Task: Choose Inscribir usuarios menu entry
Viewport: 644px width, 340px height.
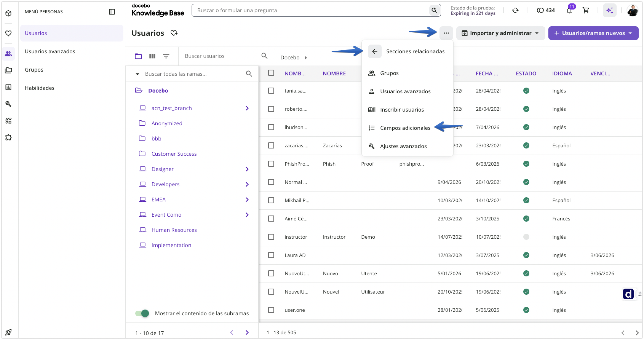Action: [407, 109]
